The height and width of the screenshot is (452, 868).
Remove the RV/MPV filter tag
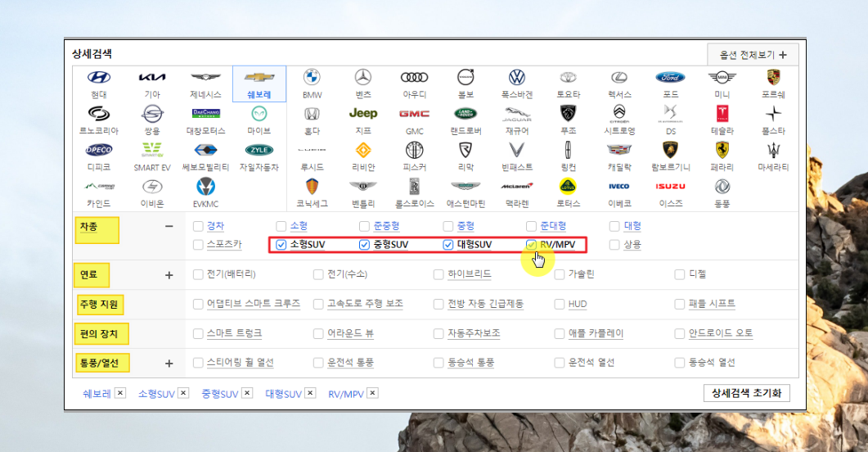[x=372, y=393]
